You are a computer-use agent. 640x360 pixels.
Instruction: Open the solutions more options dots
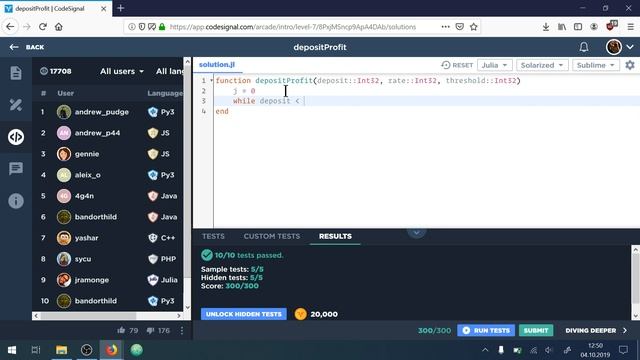coord(182,331)
